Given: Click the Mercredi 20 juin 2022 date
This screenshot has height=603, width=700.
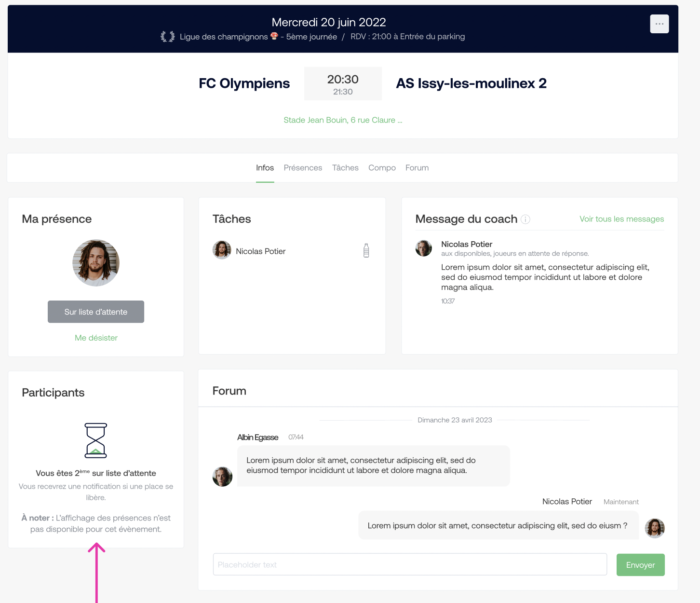Looking at the screenshot, I should (329, 22).
